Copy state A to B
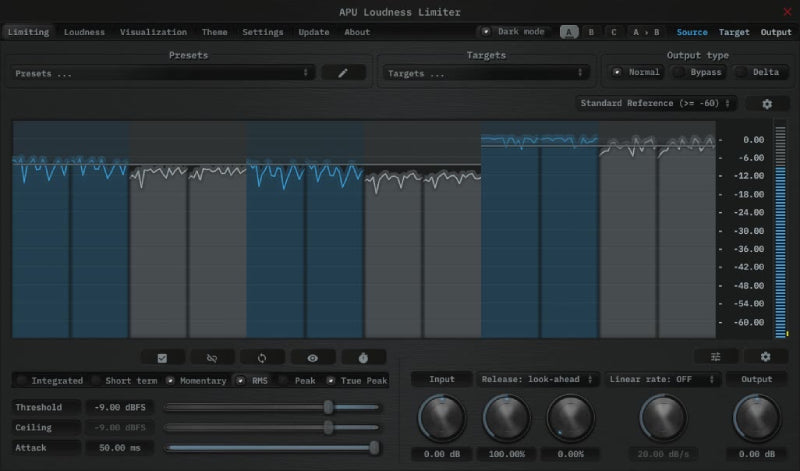800x471 pixels. tap(646, 32)
